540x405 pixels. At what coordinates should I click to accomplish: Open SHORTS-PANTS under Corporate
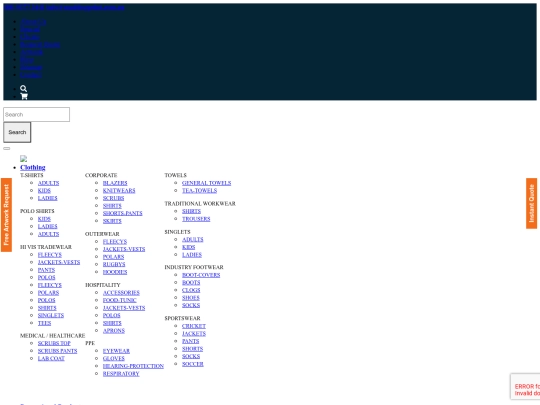click(x=123, y=213)
